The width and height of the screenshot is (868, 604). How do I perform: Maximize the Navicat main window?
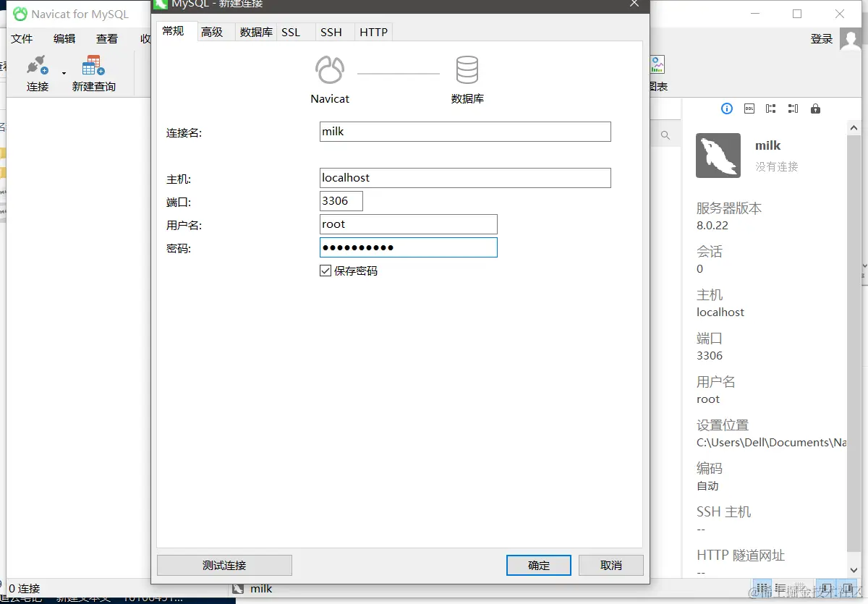click(x=797, y=14)
